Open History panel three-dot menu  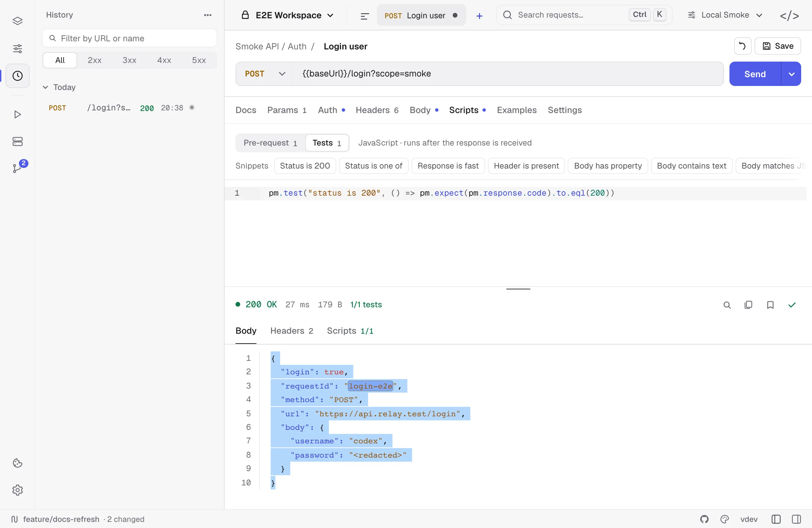tap(208, 15)
